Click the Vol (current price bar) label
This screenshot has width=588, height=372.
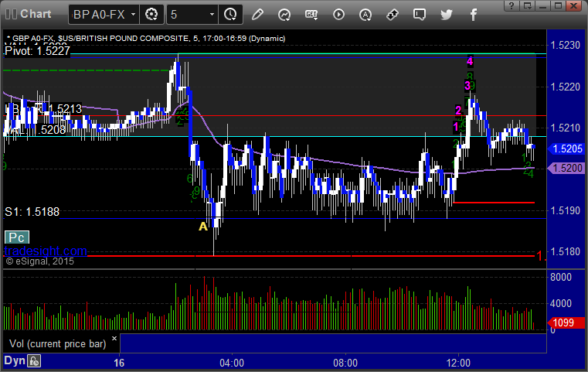(x=58, y=344)
